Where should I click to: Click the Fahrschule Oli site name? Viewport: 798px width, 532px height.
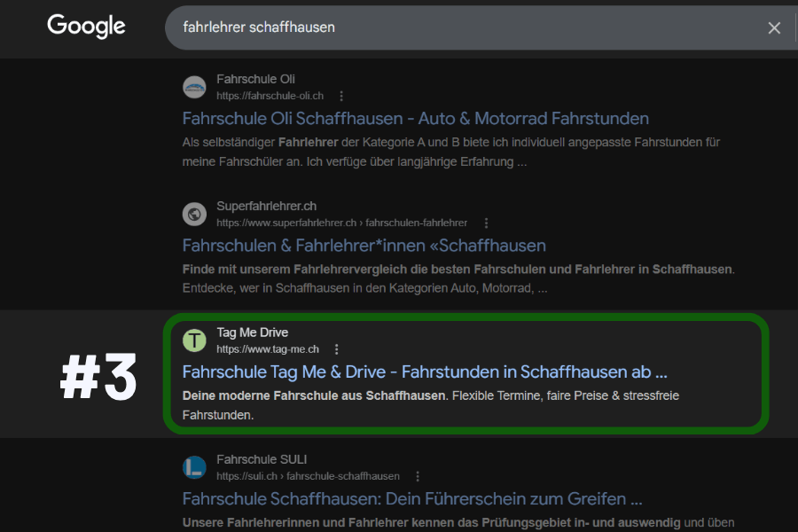pos(255,79)
